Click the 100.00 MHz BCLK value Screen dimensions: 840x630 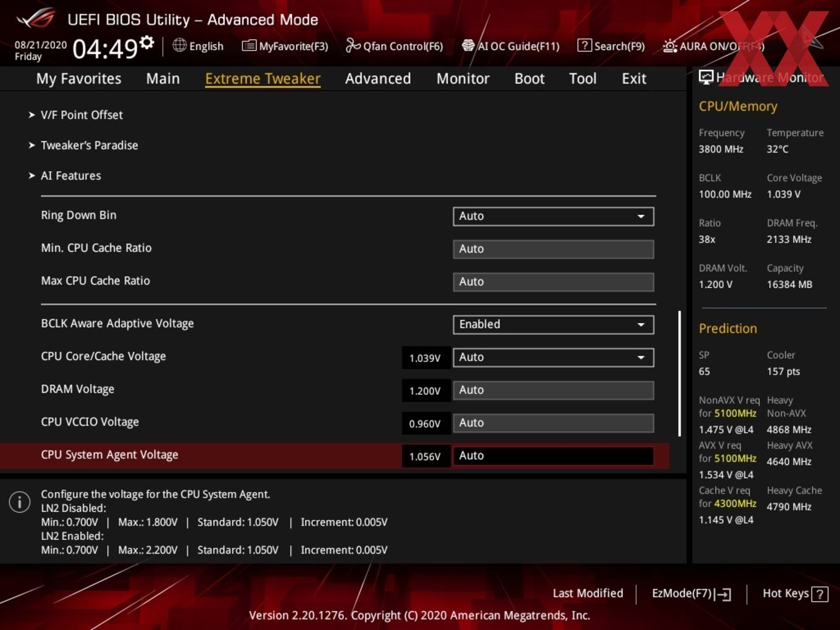[725, 194]
